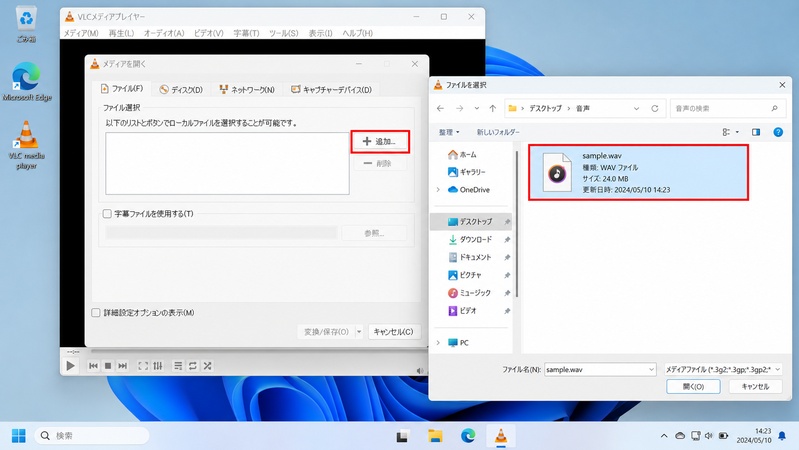The width and height of the screenshot is (799, 450).
Task: Toggle the preview pane icon
Action: point(756,132)
